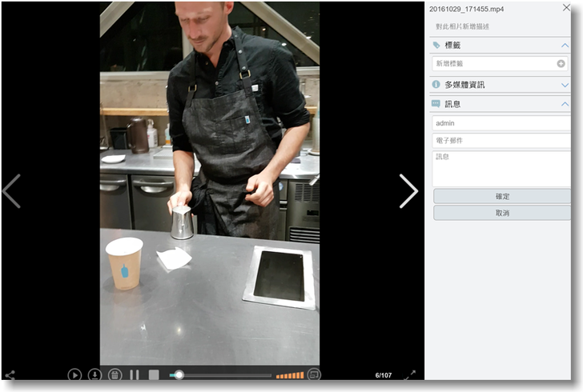Screen dimensions: 583x392
Task: Click the video progress slider handle
Action: click(179, 375)
